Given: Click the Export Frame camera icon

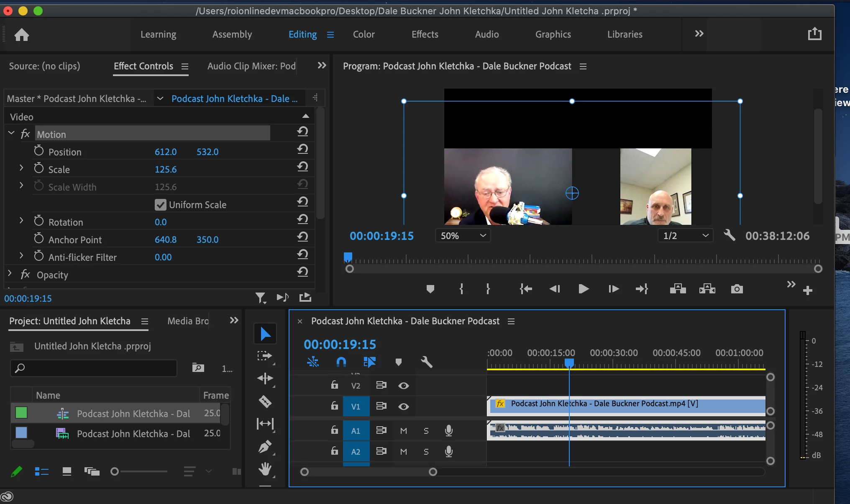Looking at the screenshot, I should pyautogui.click(x=737, y=289).
